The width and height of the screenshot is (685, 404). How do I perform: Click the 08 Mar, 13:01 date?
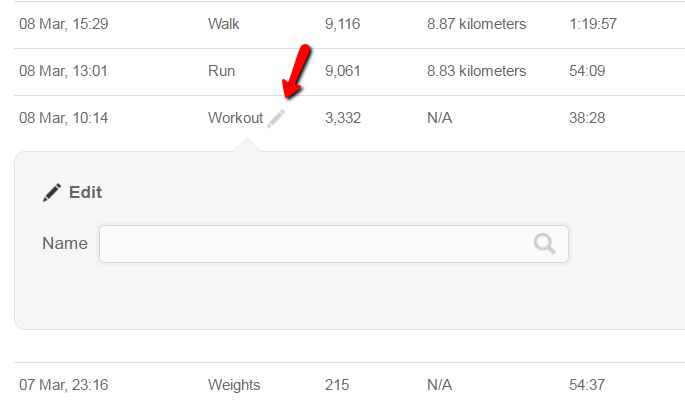click(x=64, y=71)
